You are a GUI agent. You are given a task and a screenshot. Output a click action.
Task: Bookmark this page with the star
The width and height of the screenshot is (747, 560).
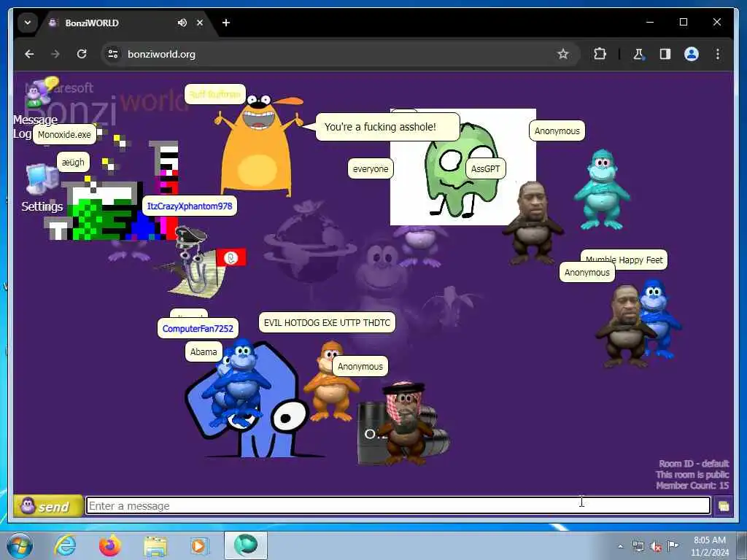(x=563, y=54)
